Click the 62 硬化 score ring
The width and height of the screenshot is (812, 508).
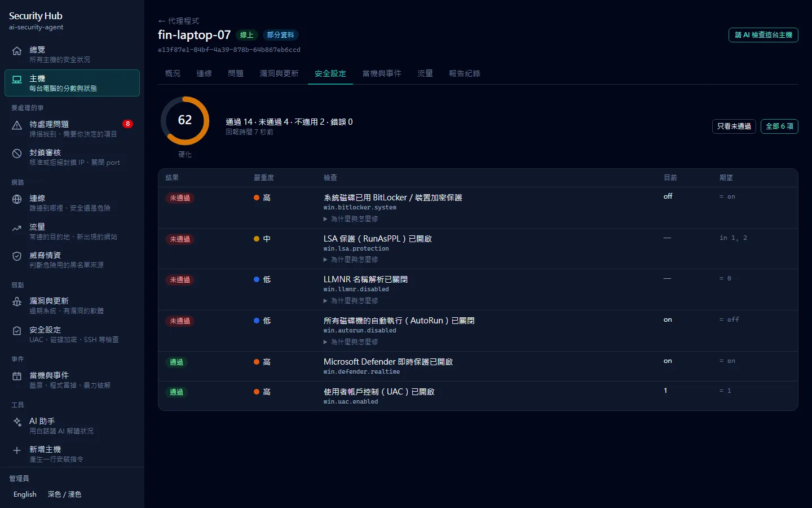[x=185, y=121]
